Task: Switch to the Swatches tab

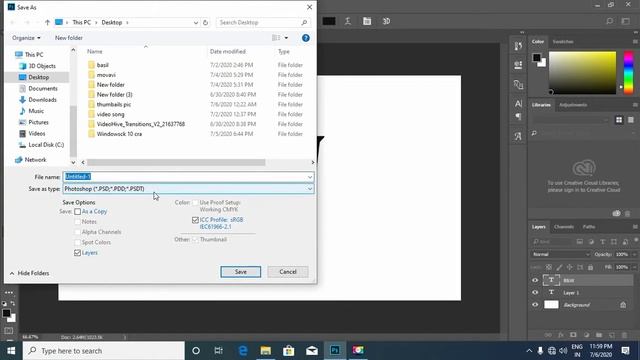Action: pos(563,42)
